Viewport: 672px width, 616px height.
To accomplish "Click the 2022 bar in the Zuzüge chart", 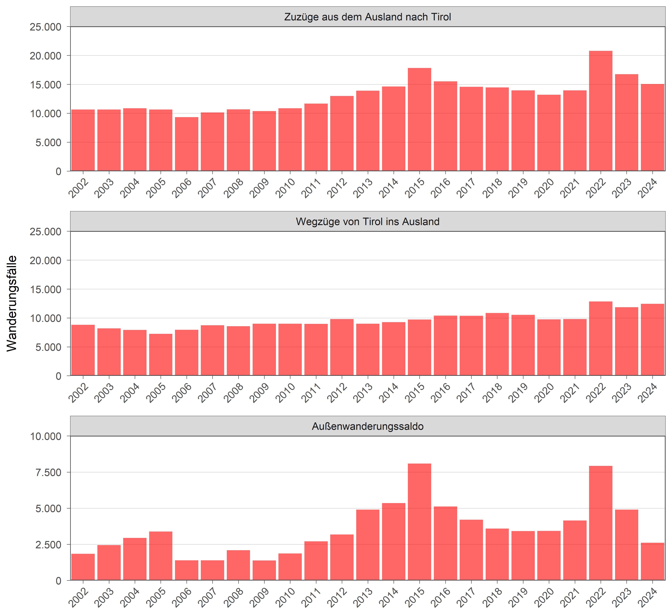I will (600, 111).
